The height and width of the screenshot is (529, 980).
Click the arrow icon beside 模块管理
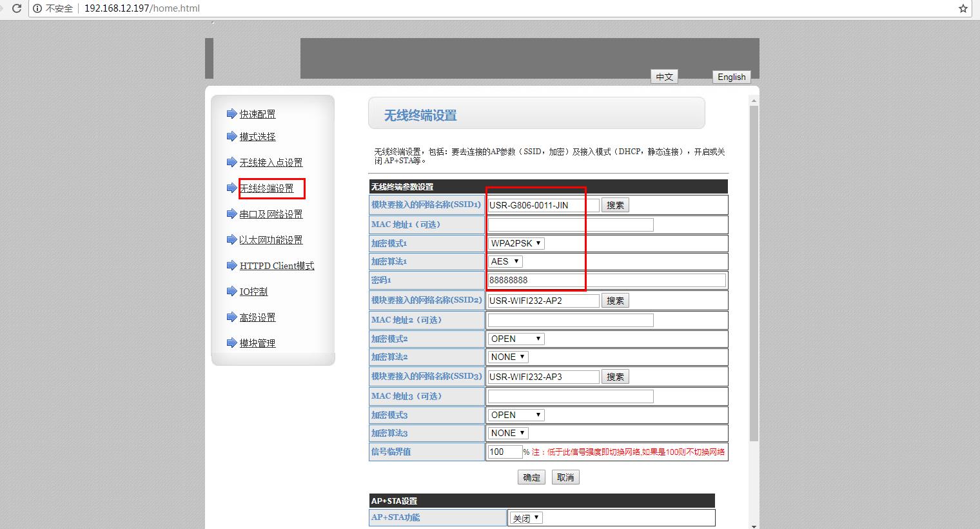(x=231, y=343)
